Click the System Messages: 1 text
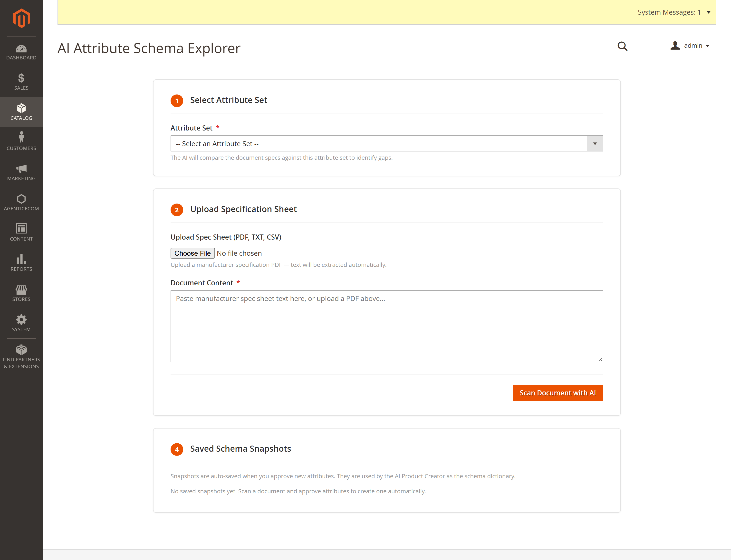731x560 pixels. tap(669, 12)
